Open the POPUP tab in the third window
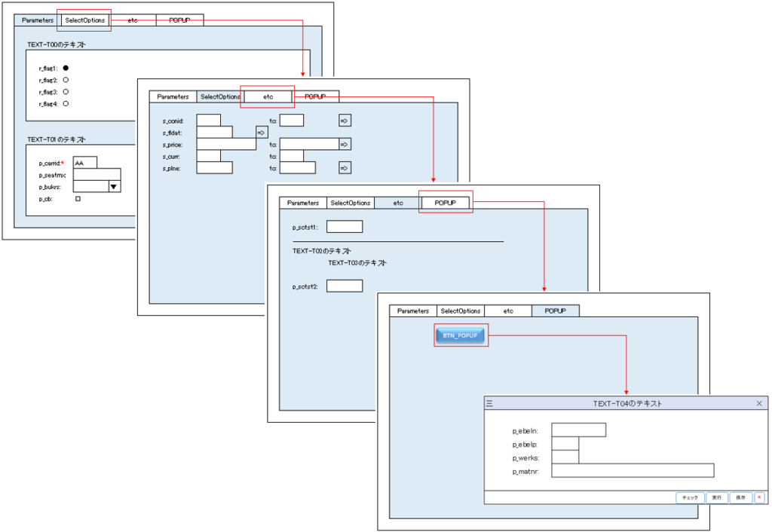772x532 pixels. (446, 203)
